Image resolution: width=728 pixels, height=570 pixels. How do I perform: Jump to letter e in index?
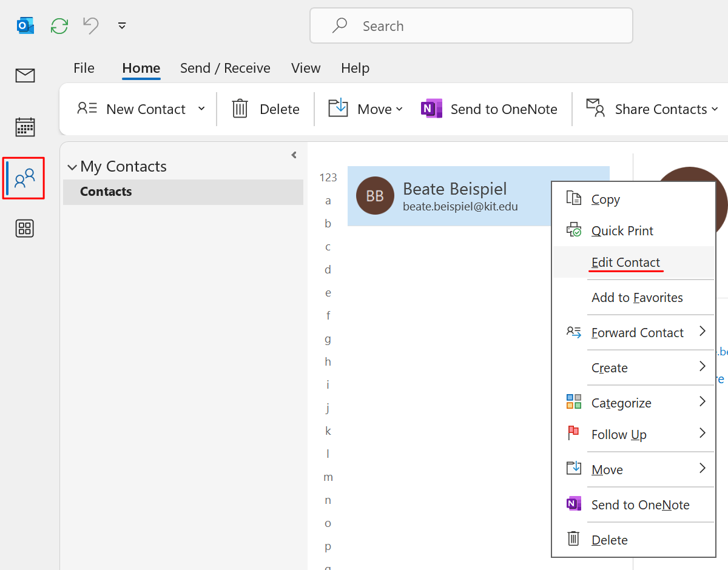pyautogui.click(x=328, y=293)
